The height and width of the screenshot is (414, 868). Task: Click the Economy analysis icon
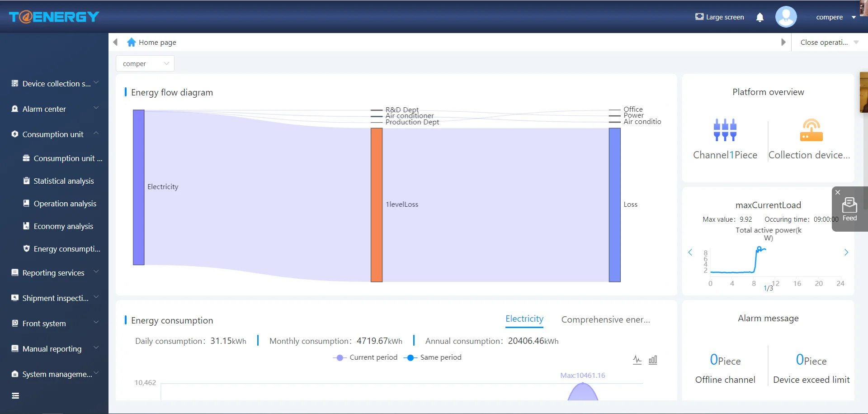(x=26, y=226)
